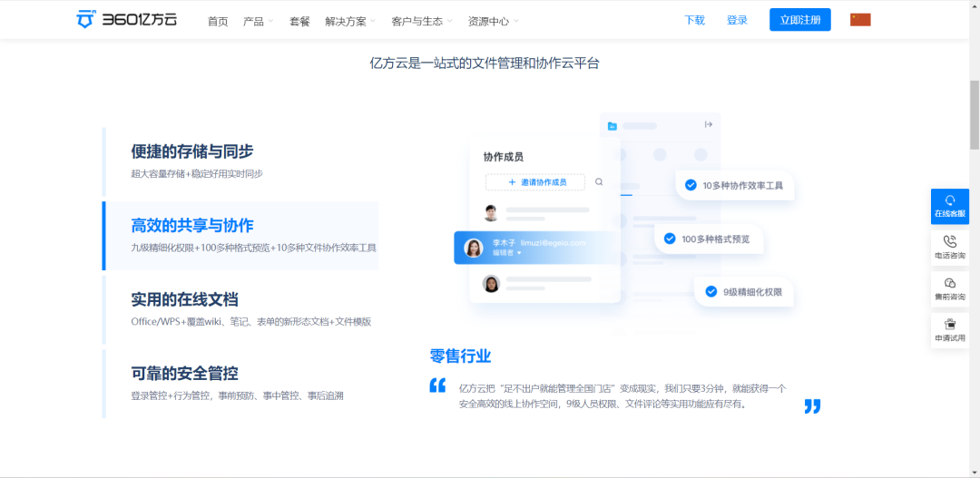Click the search magnifier in 协作成员 card
This screenshot has height=478, width=980.
coord(599,181)
